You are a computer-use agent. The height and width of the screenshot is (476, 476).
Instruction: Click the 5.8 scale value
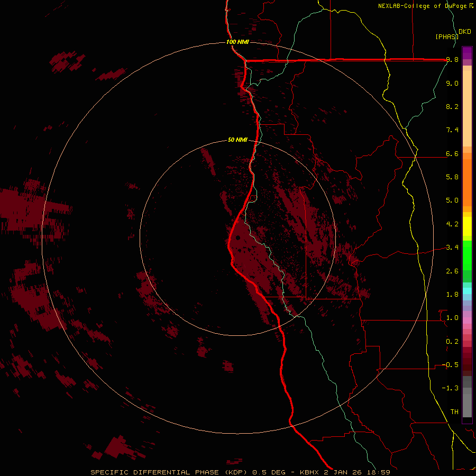(452, 177)
